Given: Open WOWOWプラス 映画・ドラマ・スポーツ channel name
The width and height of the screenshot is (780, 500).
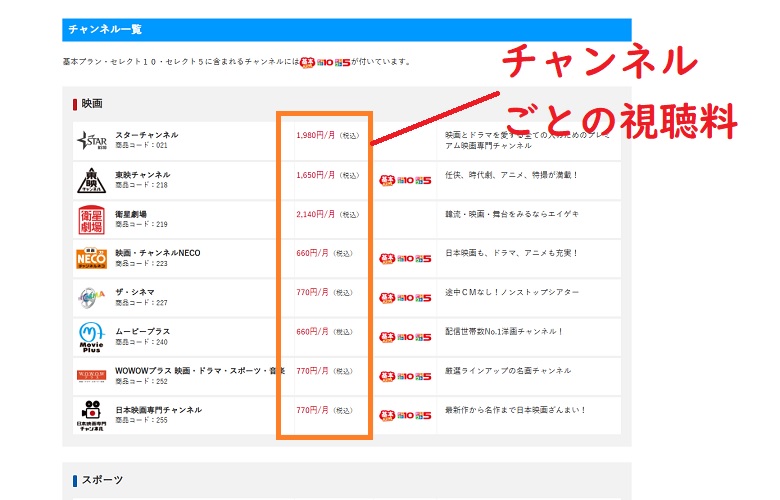Looking at the screenshot, I should [x=200, y=371].
